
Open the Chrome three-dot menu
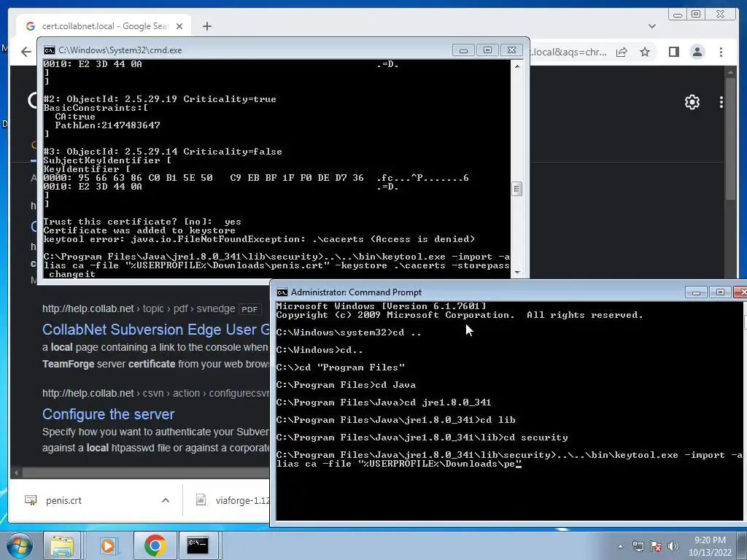(x=721, y=52)
